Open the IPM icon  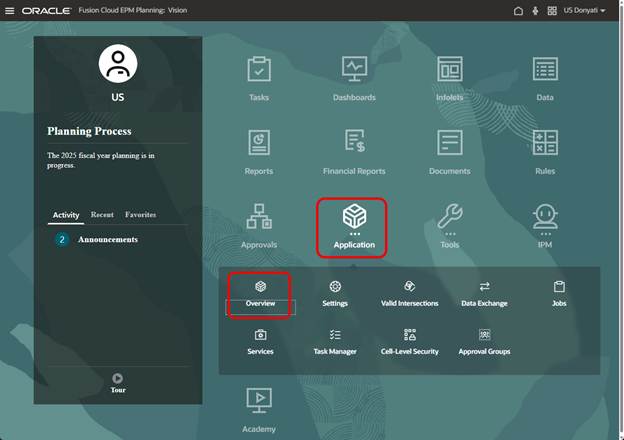(545, 217)
